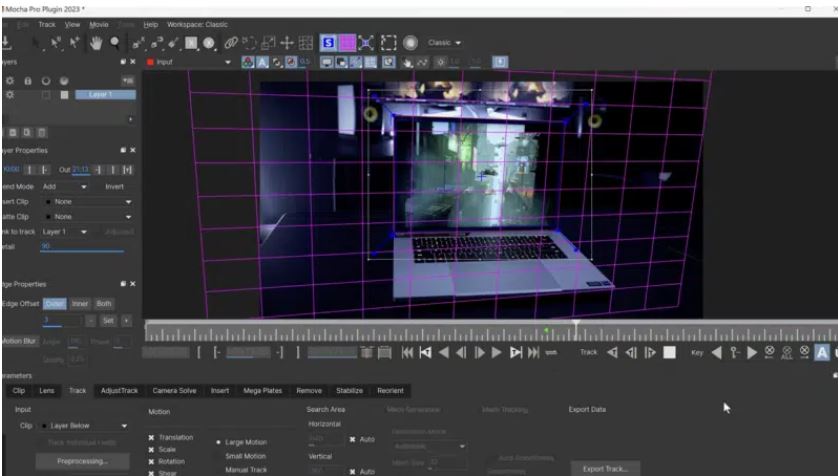Open the Blend Mode Add dropdown
The width and height of the screenshot is (838, 476).
[x=65, y=187]
